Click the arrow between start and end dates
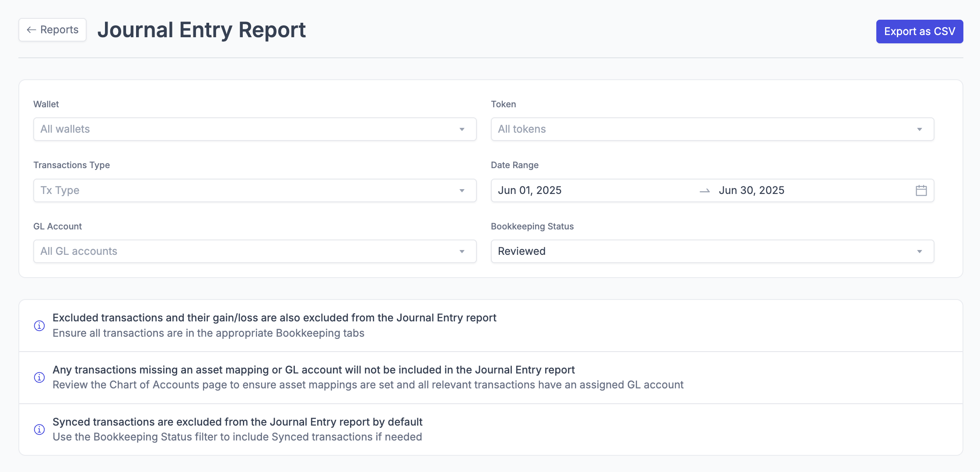The image size is (980, 472). [x=704, y=191]
